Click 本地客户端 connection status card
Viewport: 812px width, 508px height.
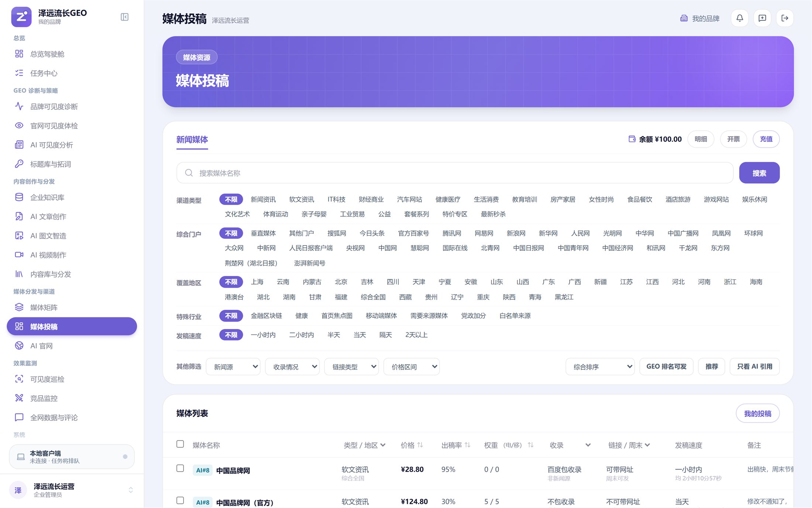pyautogui.click(x=72, y=457)
